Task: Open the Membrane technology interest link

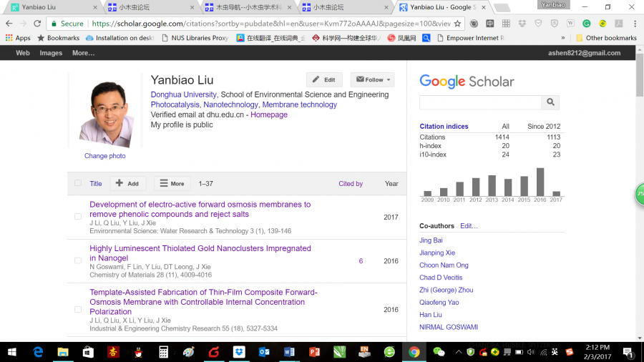Action: 299,104
